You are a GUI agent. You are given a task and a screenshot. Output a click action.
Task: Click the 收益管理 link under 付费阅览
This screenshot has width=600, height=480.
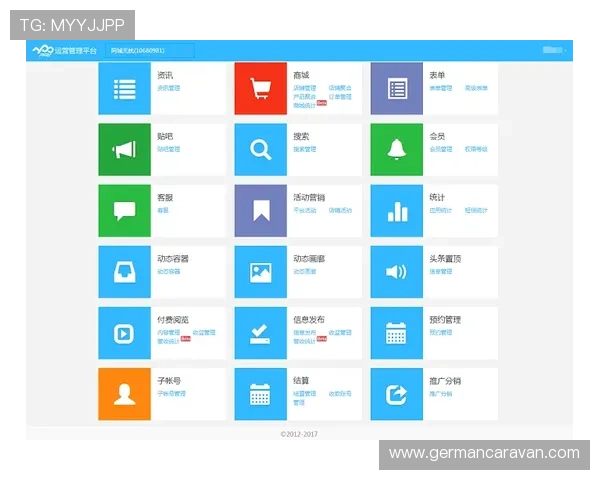coord(204,333)
